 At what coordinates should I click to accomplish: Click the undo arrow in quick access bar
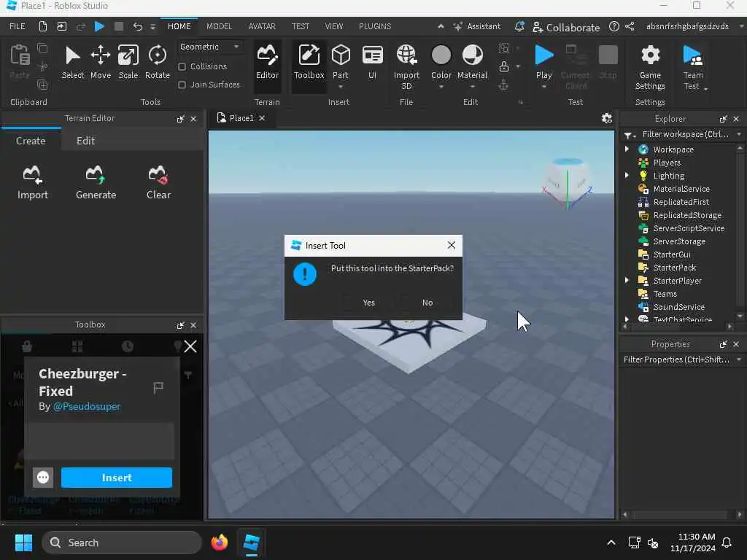[x=138, y=27]
